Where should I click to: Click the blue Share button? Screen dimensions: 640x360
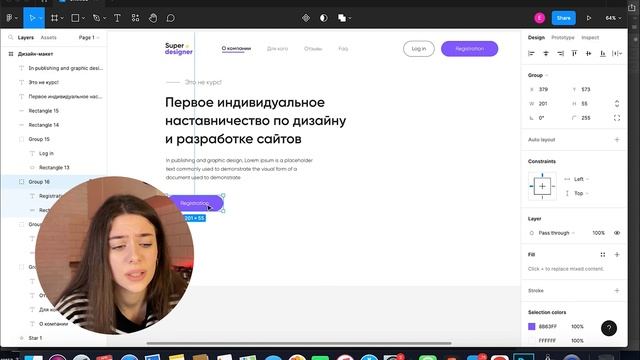563,18
